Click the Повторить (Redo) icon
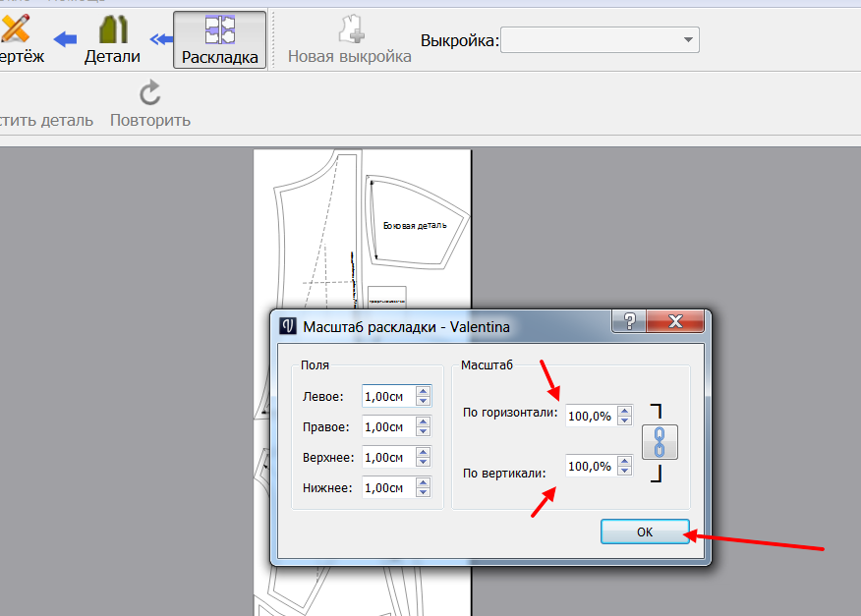This screenshot has height=616, width=861. (149, 94)
